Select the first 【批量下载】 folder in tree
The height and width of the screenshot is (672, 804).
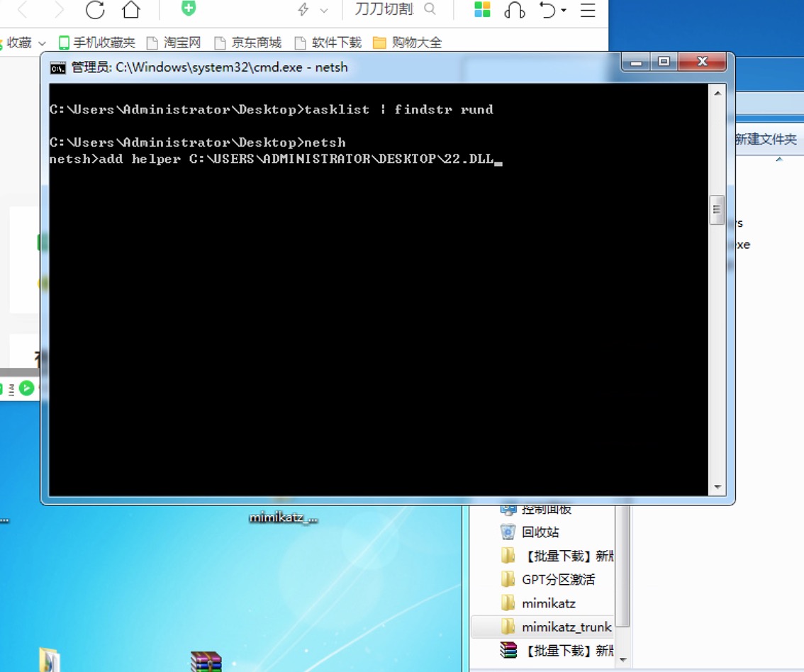pos(557,556)
